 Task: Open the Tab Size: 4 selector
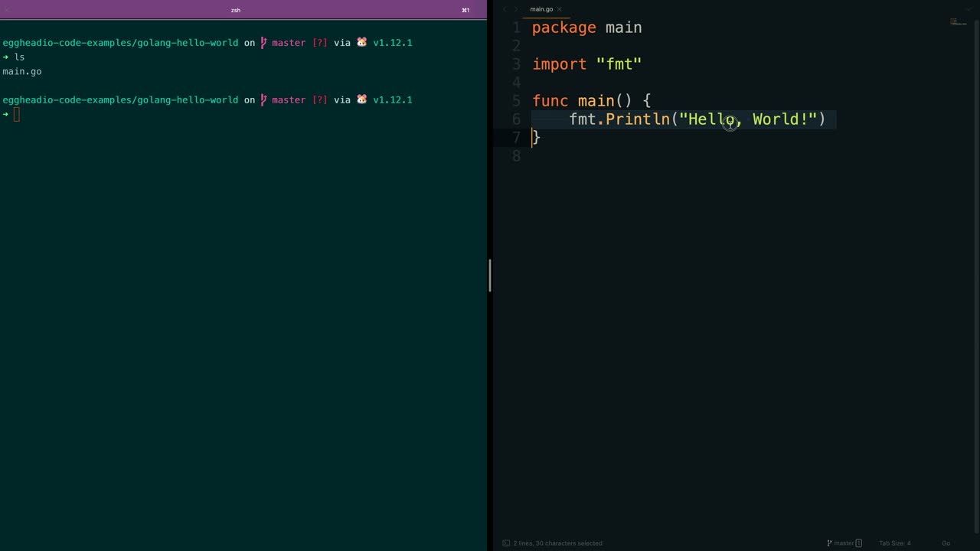(894, 543)
